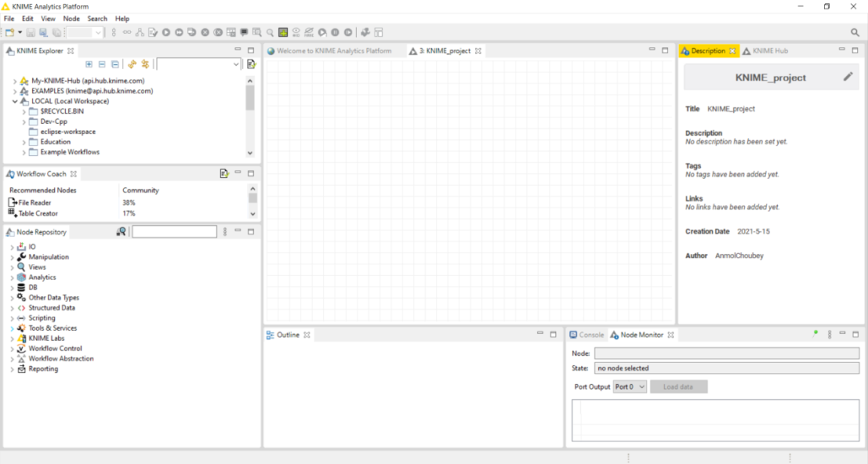
Task: Toggle the eye icon labeled ID in toolbar
Action: click(296, 33)
